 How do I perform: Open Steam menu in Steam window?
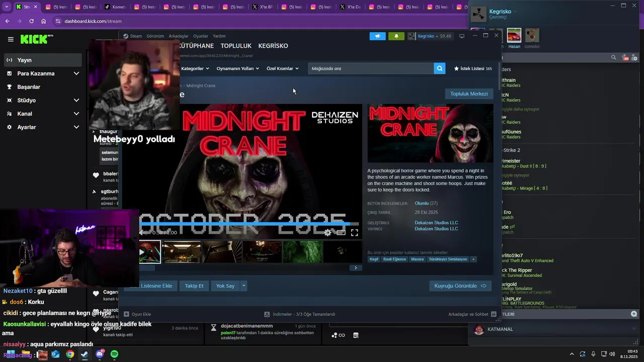click(x=133, y=36)
